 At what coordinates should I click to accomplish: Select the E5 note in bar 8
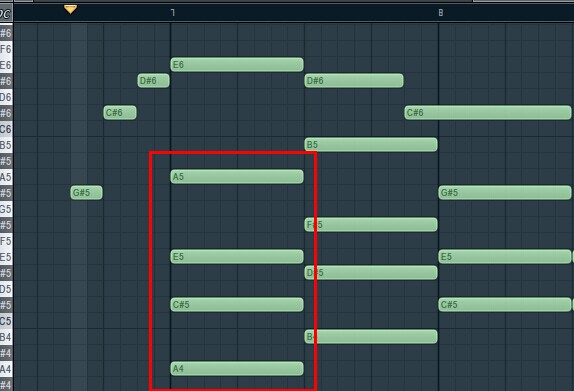505,257
